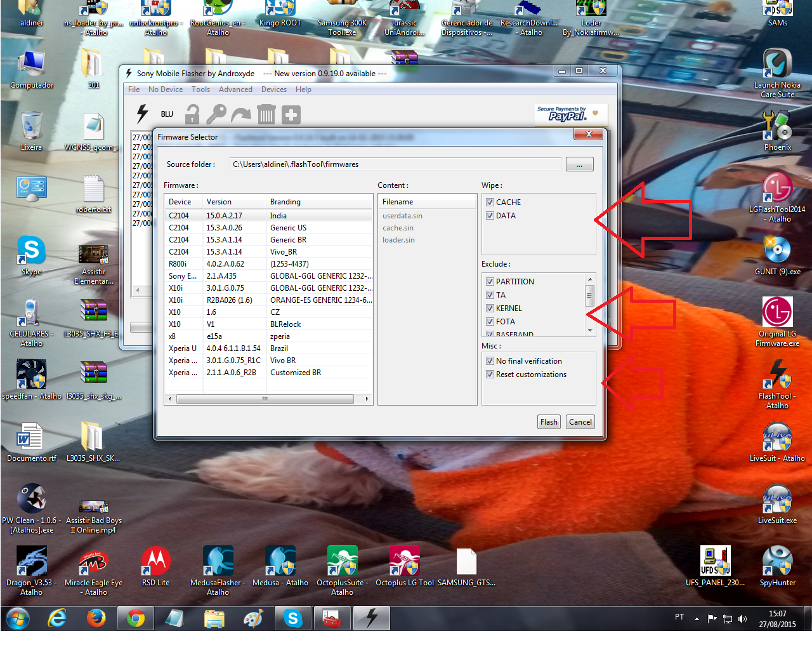The width and height of the screenshot is (812, 650).
Task: Open the Octoplus LG Tool desktop icon
Action: pos(405,566)
